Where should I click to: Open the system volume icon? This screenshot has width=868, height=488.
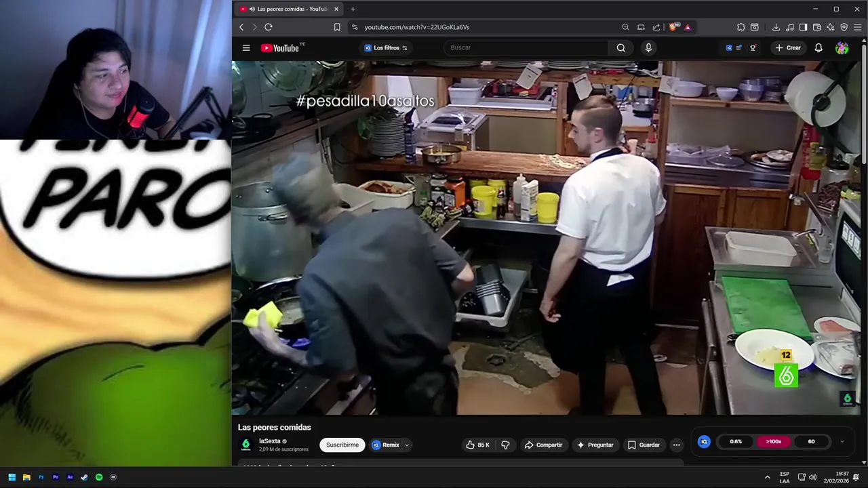pos(812,477)
